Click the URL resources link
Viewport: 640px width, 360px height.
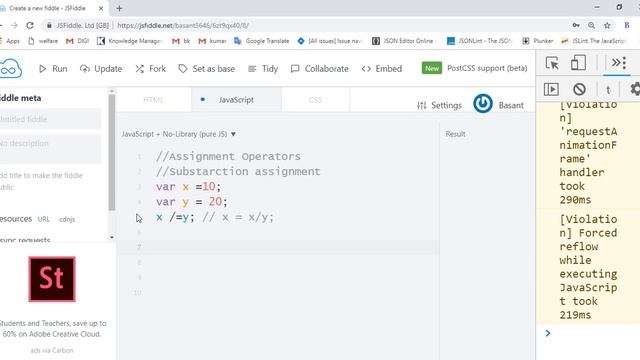(x=44, y=219)
